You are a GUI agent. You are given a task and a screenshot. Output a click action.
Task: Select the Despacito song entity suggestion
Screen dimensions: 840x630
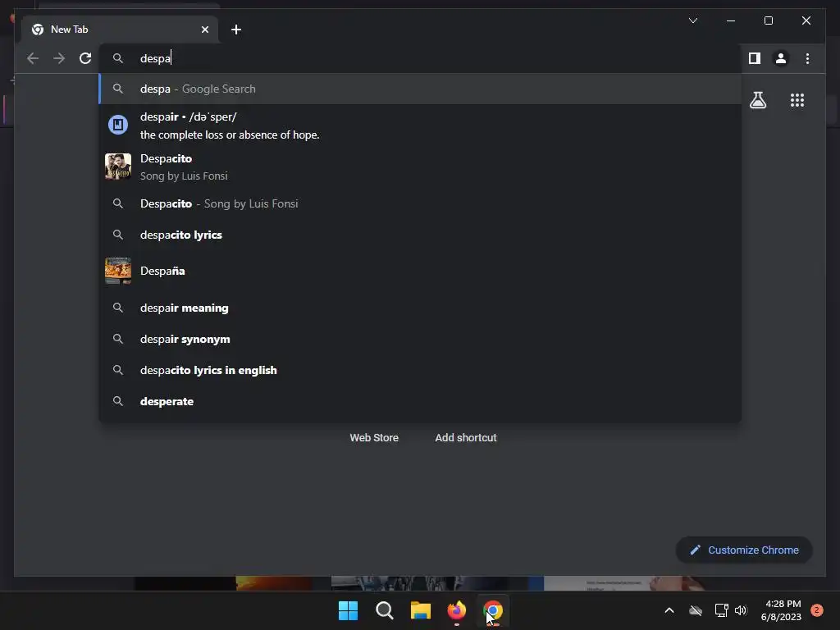click(x=420, y=167)
